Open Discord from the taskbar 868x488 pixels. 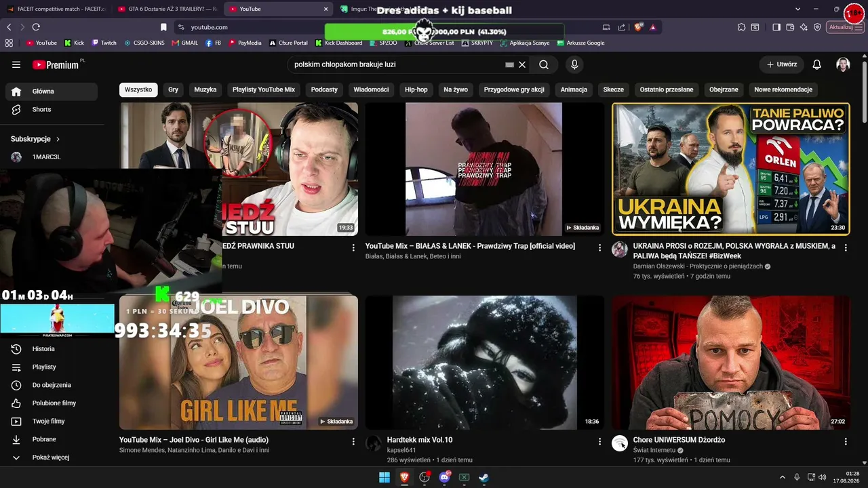(444, 477)
